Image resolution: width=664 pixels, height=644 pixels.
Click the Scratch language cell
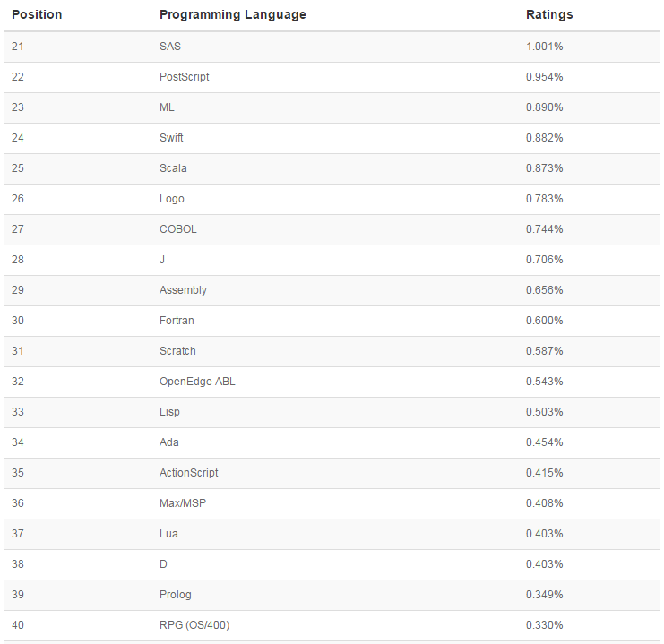177,351
